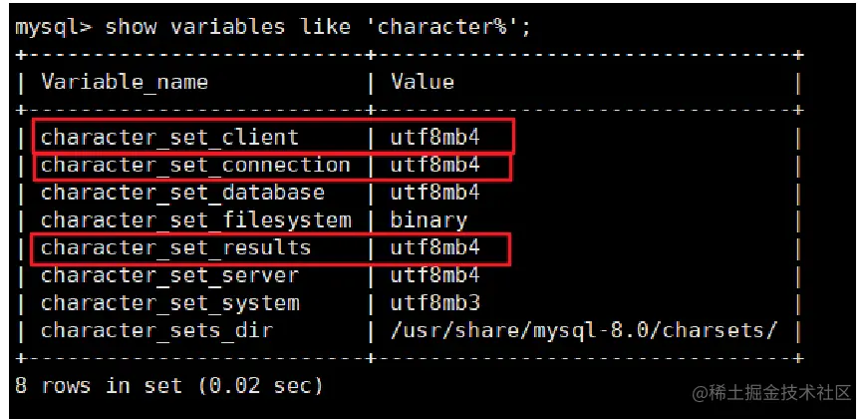
Task: Click the /usr/share/mysql-8.0/charsets/ path
Action: (584, 330)
